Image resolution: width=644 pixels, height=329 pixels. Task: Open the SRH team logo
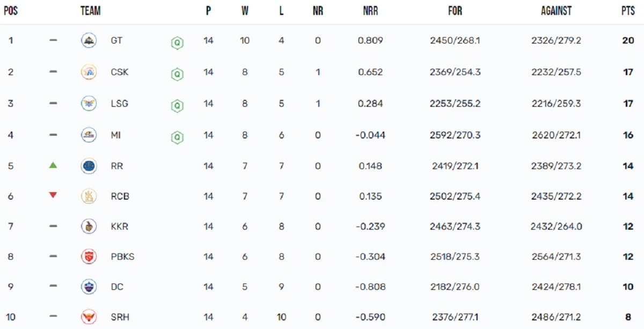[x=89, y=317]
